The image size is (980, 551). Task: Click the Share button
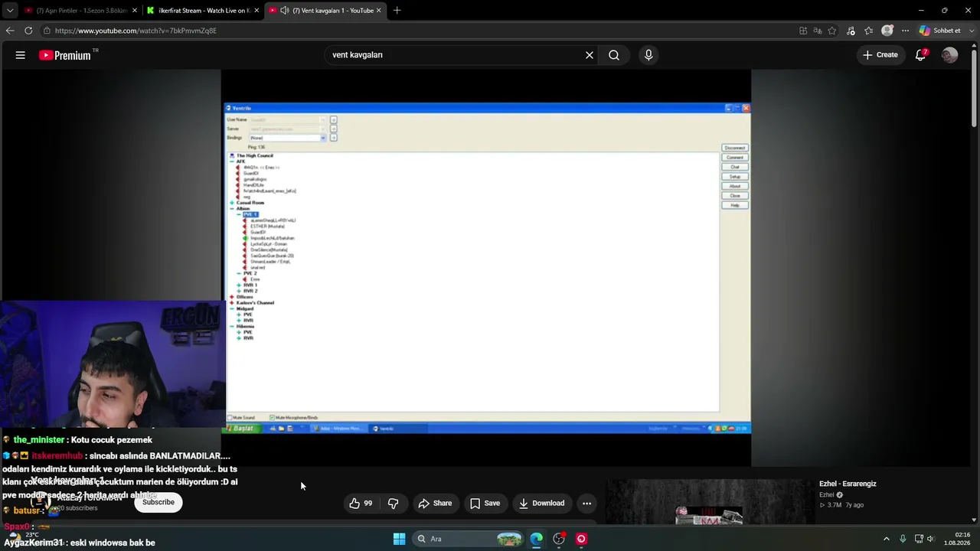coord(435,503)
